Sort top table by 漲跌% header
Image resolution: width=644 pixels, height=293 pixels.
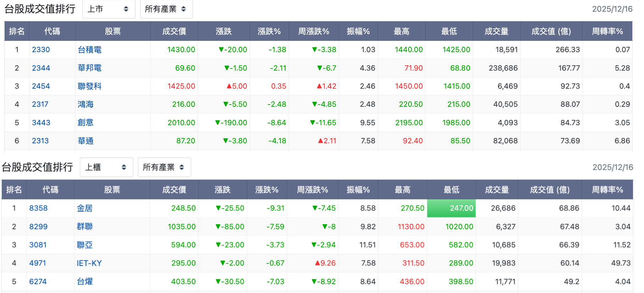point(269,31)
